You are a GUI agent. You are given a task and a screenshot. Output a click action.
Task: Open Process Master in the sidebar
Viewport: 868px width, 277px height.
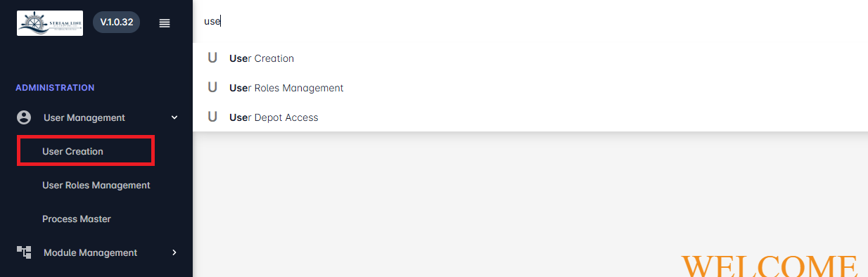click(77, 219)
